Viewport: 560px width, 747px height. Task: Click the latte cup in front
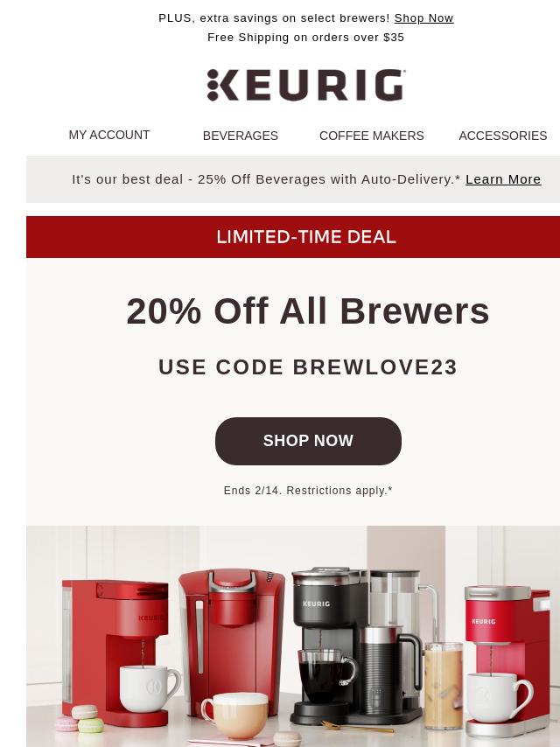coord(234,715)
